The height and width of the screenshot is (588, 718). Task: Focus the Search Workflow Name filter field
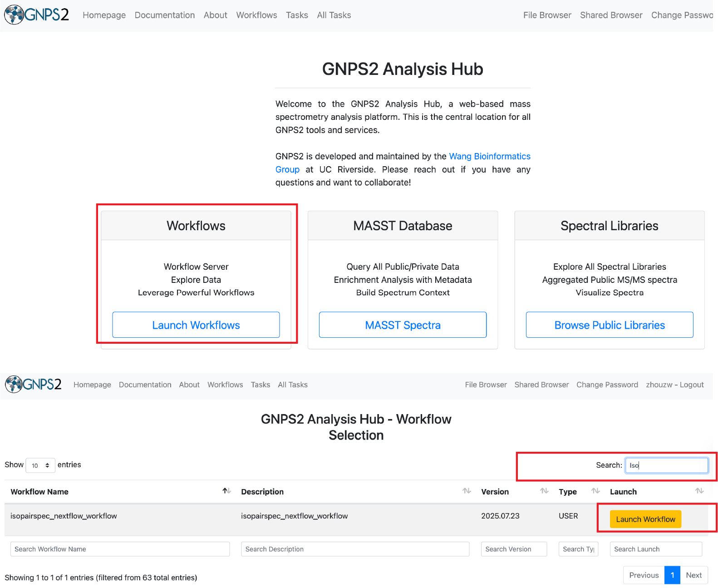click(x=120, y=549)
